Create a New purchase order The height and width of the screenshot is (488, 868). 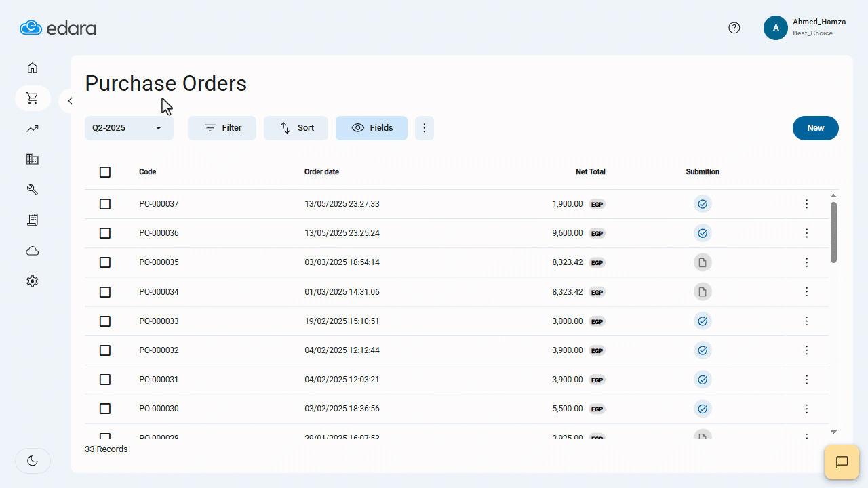816,128
